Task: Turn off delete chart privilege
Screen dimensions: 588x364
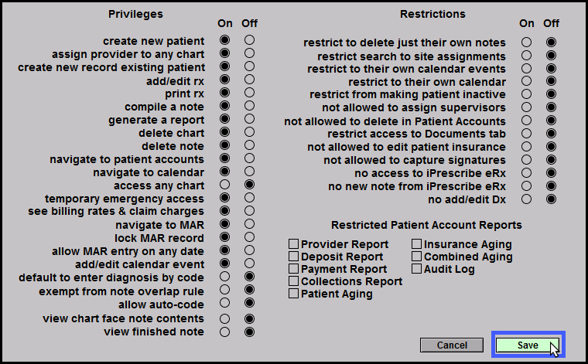Action: [x=249, y=133]
